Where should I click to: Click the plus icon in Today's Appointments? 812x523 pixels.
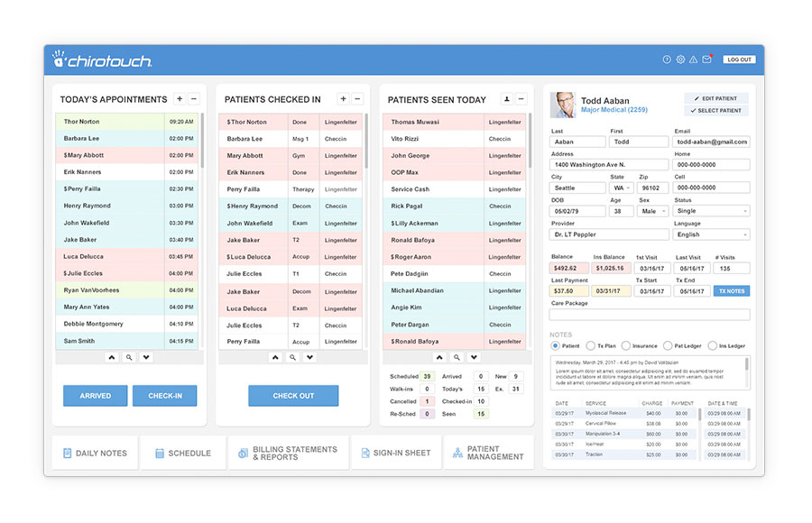pos(180,99)
